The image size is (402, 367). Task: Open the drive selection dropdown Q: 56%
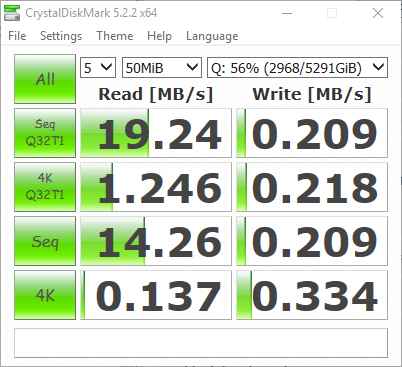click(297, 68)
